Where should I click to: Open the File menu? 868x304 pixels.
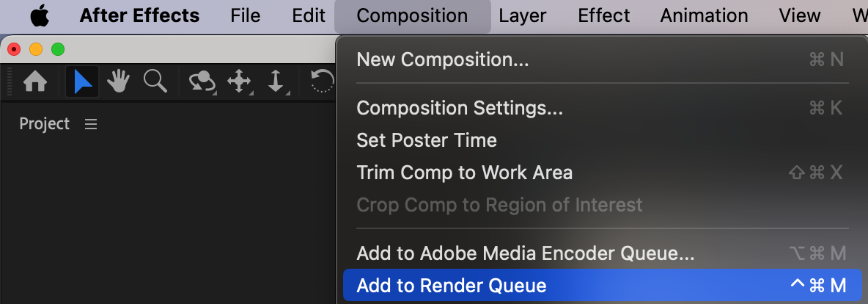pos(246,15)
